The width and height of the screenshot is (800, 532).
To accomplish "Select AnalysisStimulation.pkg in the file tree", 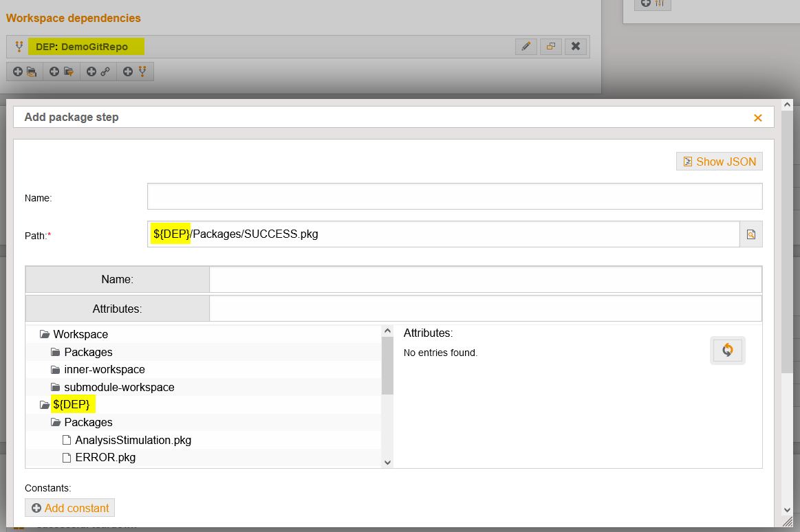I will [x=131, y=439].
